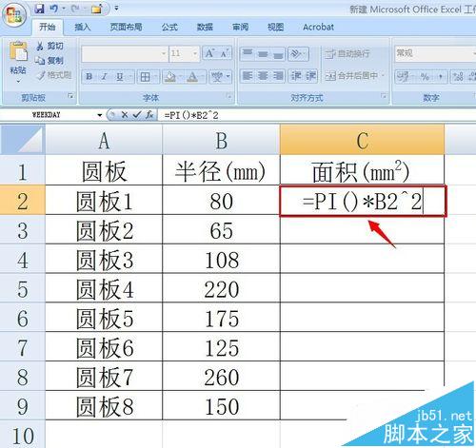
Task: Click Comma Style icon
Action: pos(440,77)
